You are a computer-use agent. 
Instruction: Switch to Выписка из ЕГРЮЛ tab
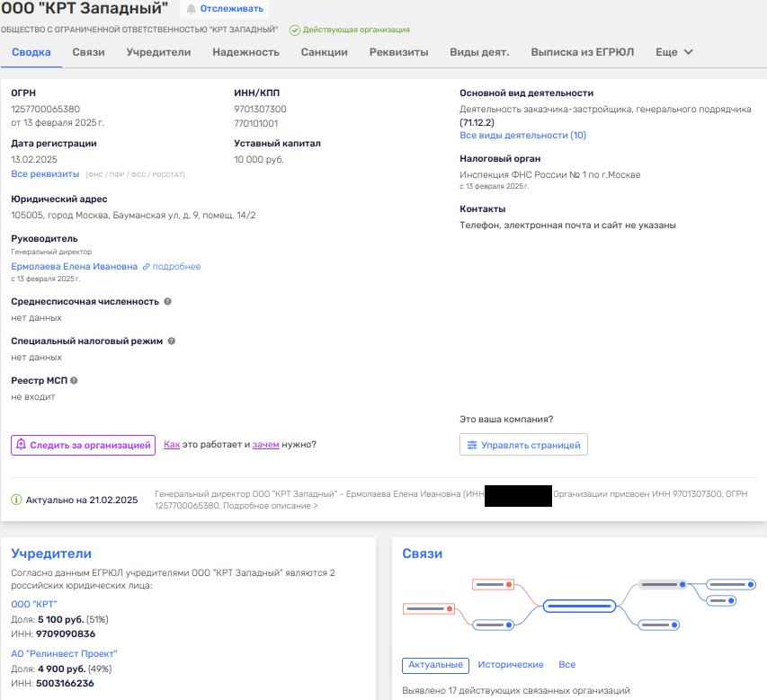(582, 52)
